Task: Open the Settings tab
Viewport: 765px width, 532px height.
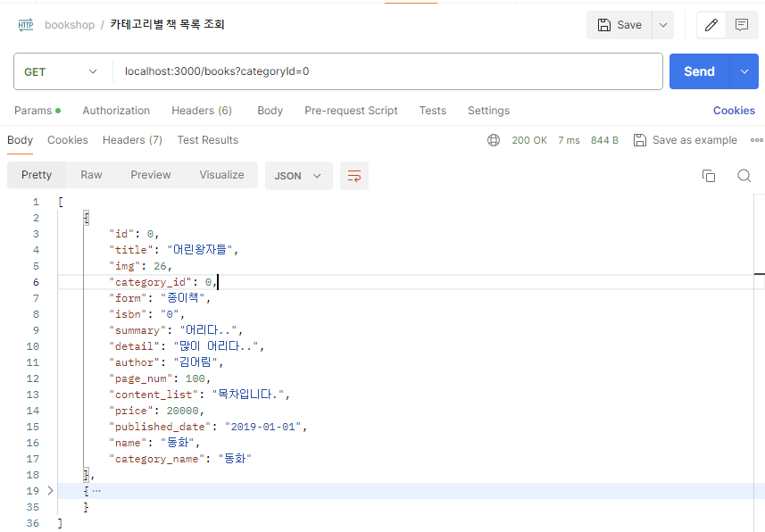Action: (x=488, y=111)
